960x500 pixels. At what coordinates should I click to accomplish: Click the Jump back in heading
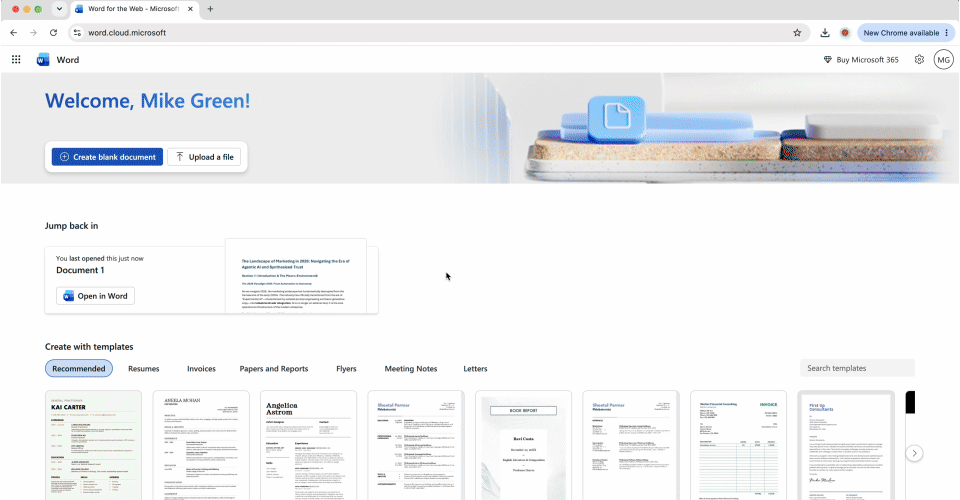[71, 226]
